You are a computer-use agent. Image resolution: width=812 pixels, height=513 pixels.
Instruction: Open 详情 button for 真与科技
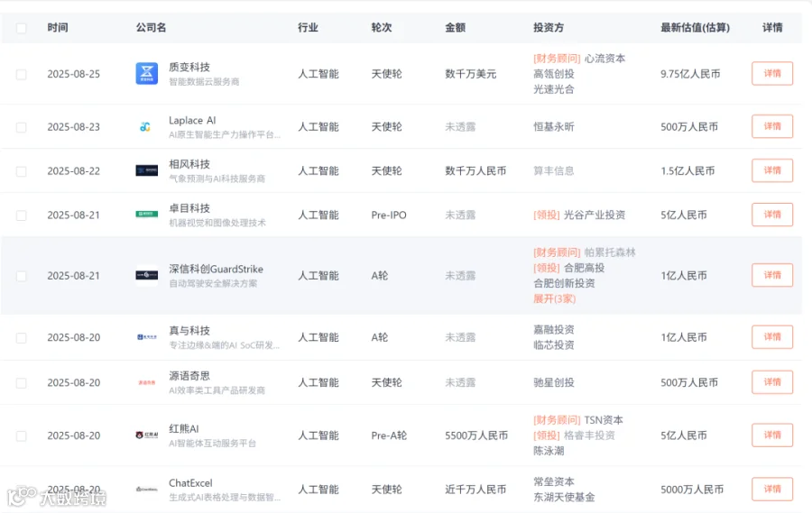click(772, 337)
